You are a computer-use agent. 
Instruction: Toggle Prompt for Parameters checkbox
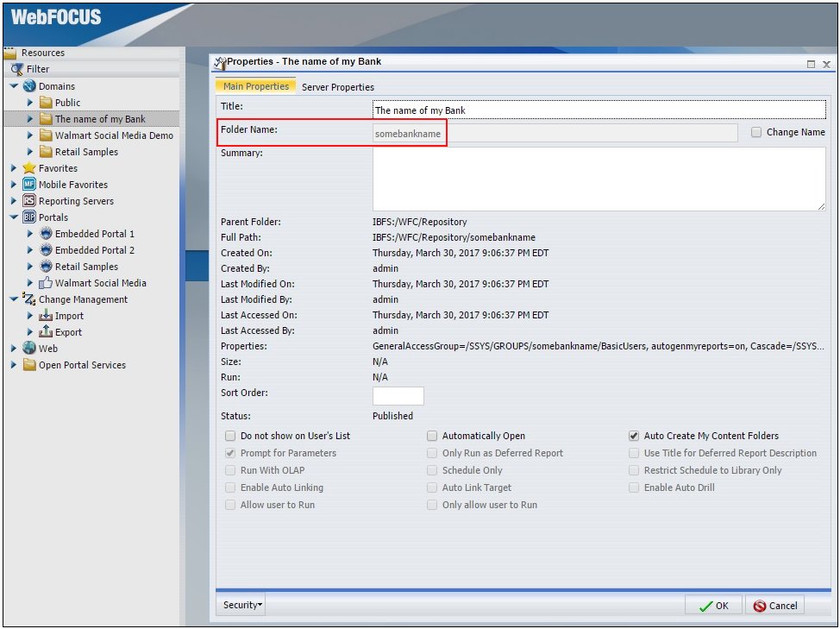pyautogui.click(x=230, y=453)
